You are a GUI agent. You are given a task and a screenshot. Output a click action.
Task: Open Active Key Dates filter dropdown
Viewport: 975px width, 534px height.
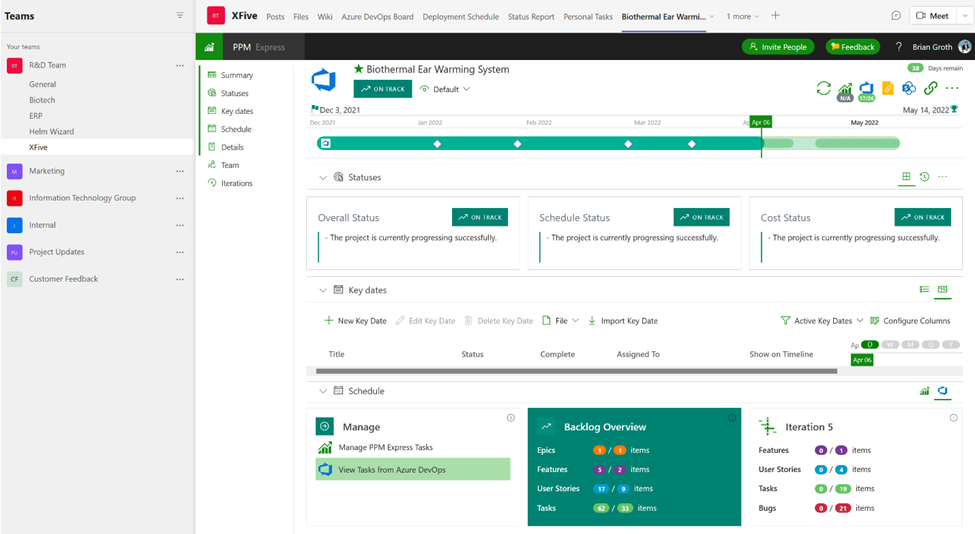[x=822, y=321]
